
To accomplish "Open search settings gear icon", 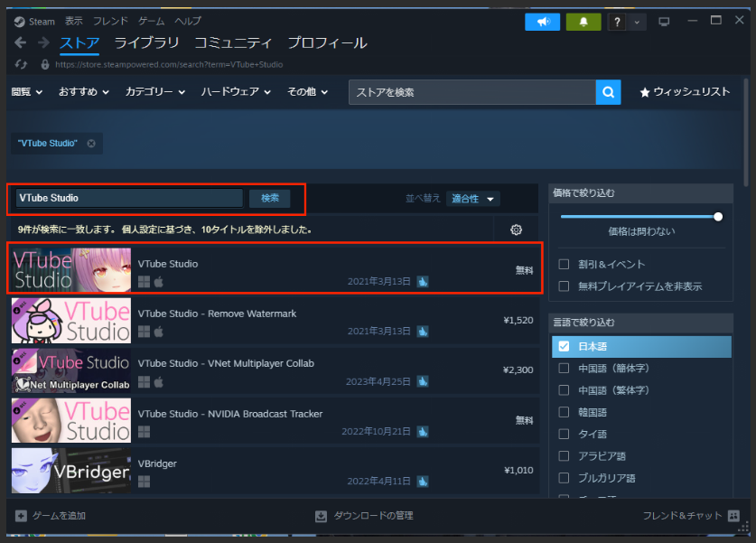I will [516, 229].
